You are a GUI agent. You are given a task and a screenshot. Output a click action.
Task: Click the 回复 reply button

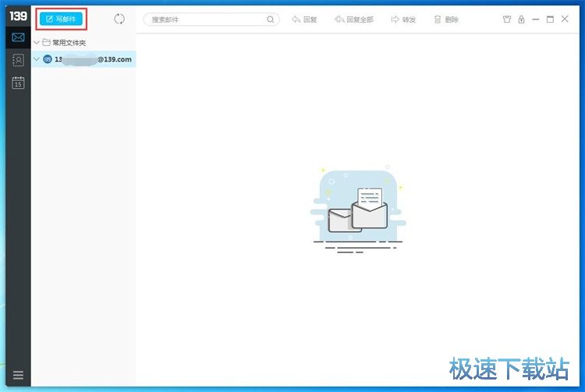pyautogui.click(x=304, y=19)
